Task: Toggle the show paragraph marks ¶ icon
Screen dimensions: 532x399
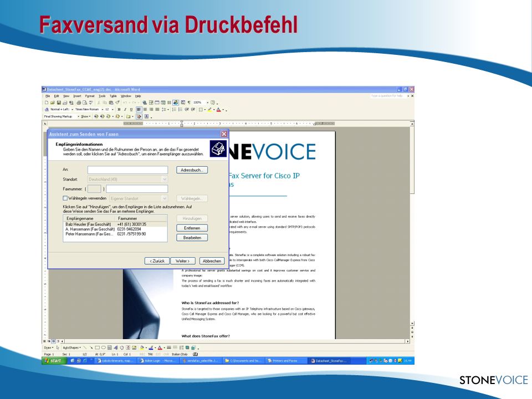Action: 189,103
